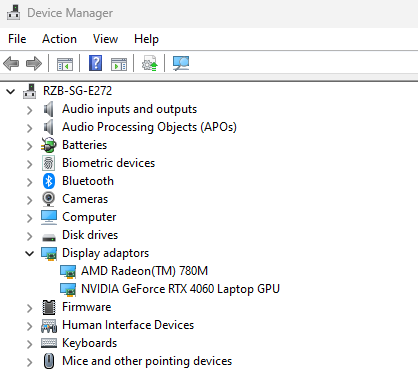Collapse the RZB-SG-E272 root node
Viewport: 418px width, 374px height.
pyautogui.click(x=11, y=91)
